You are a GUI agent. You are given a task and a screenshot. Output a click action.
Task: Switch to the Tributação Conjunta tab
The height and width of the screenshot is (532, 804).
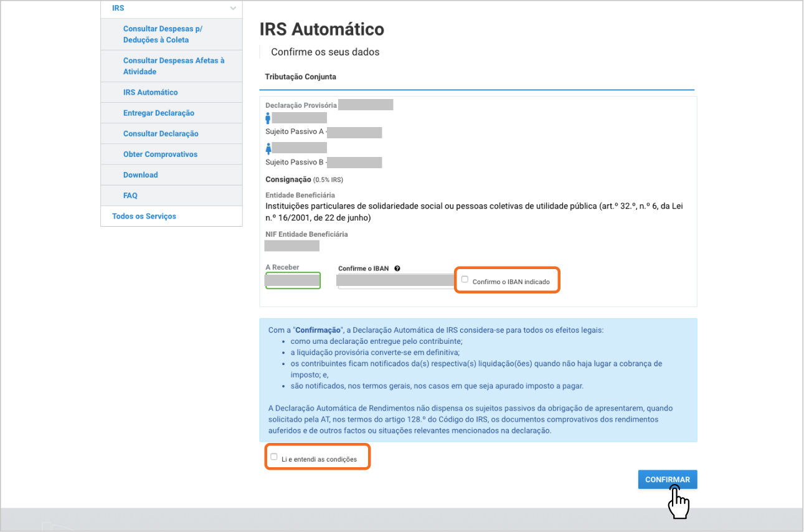(x=300, y=77)
